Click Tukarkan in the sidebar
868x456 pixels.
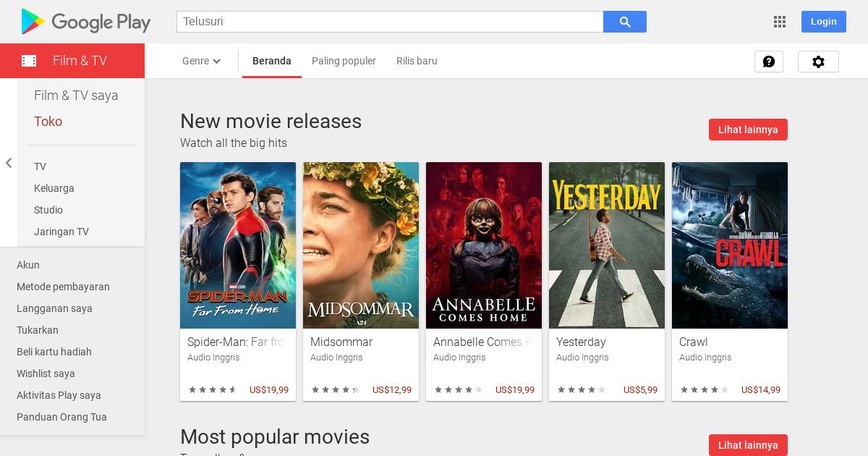click(x=38, y=330)
